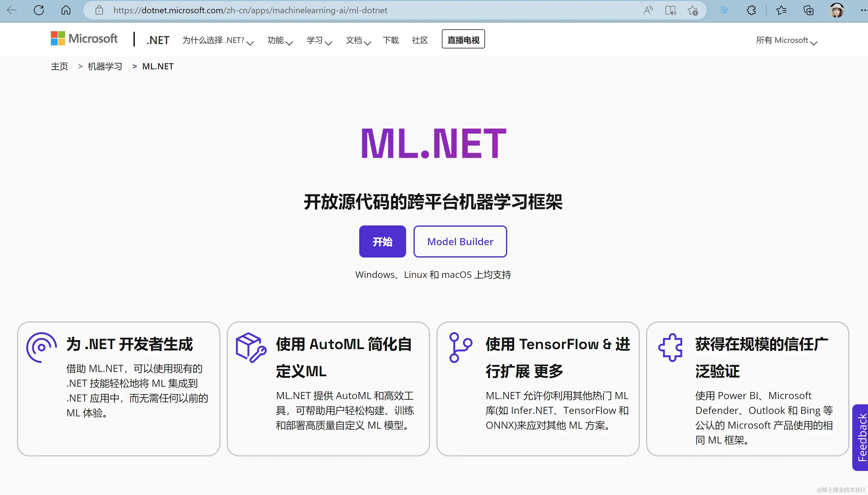The width and height of the screenshot is (868, 495).
Task: Open the 社区 menu item
Action: (x=420, y=40)
